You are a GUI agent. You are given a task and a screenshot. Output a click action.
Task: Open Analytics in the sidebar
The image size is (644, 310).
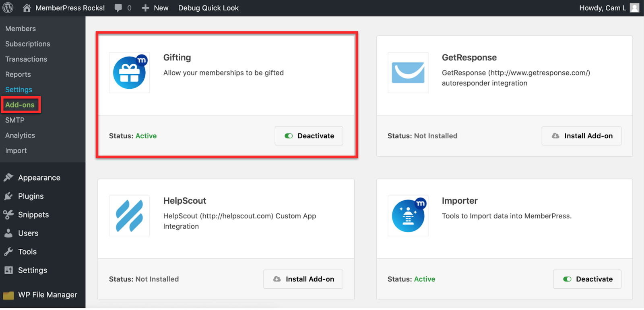point(20,135)
